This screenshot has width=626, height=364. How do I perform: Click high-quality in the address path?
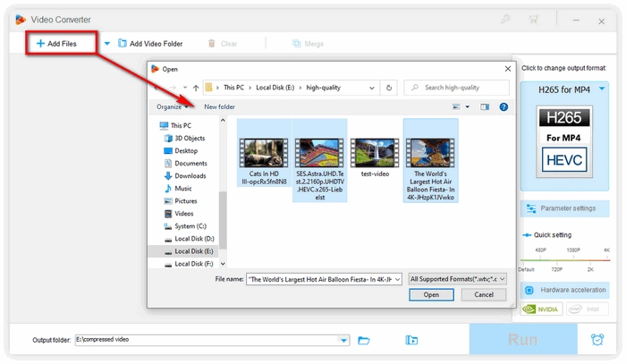pos(324,88)
